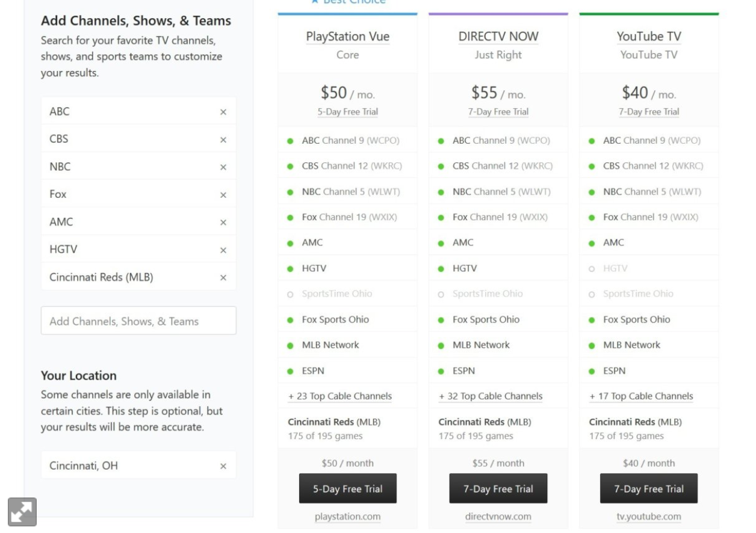756x533 pixels.
Task: Click the greyed SportsTime Ohio in PlayStation Vue card
Action: point(337,294)
